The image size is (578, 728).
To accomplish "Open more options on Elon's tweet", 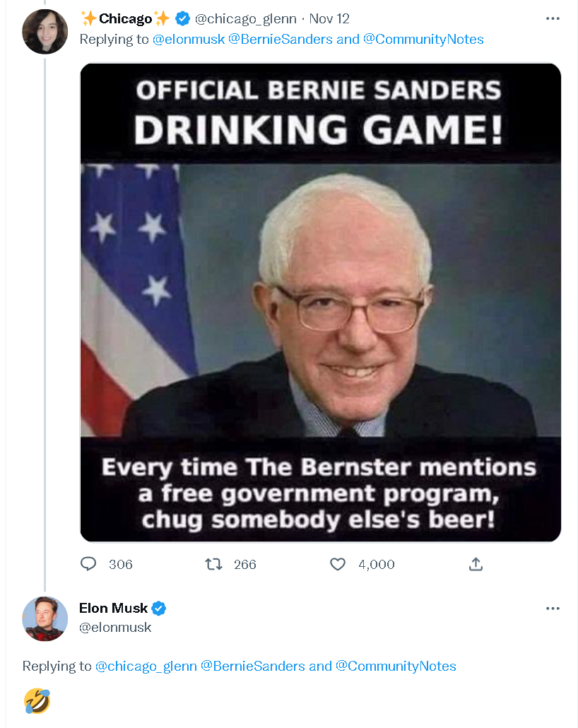I will pos(553,608).
